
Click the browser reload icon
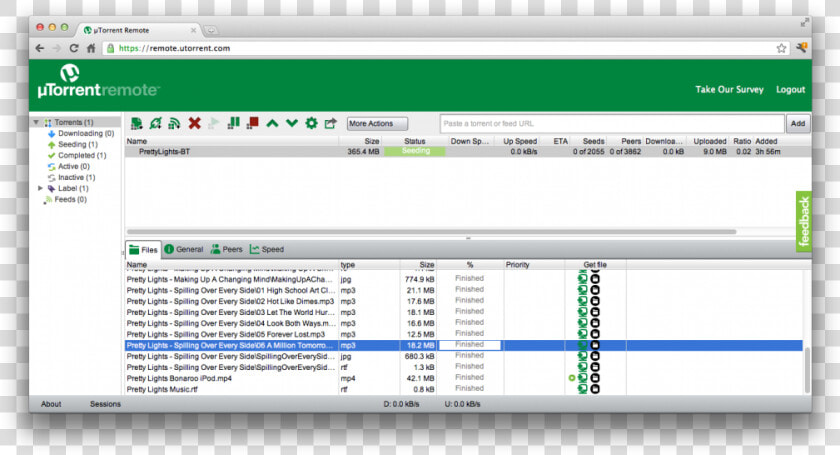[x=74, y=48]
